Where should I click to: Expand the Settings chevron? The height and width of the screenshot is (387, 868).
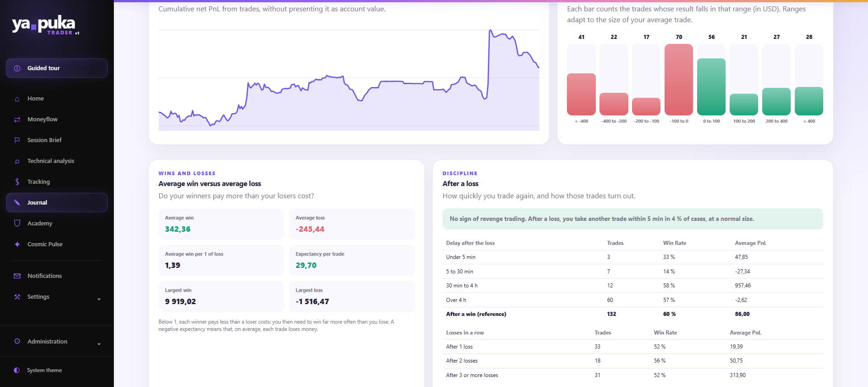point(99,299)
